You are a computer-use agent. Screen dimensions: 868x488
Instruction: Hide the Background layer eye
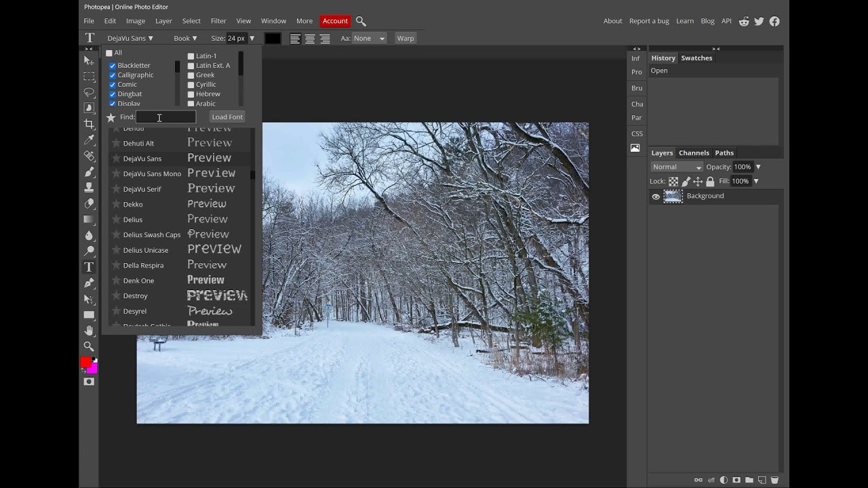(656, 197)
